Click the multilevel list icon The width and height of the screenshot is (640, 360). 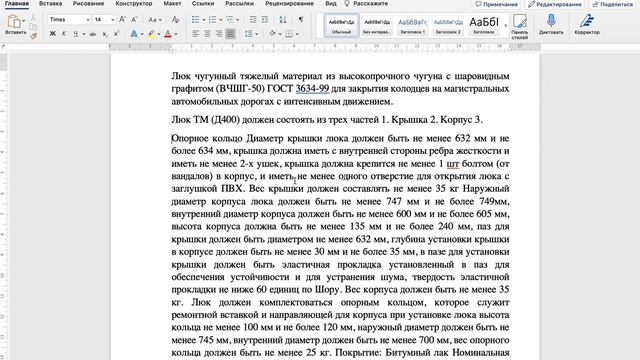230,20
